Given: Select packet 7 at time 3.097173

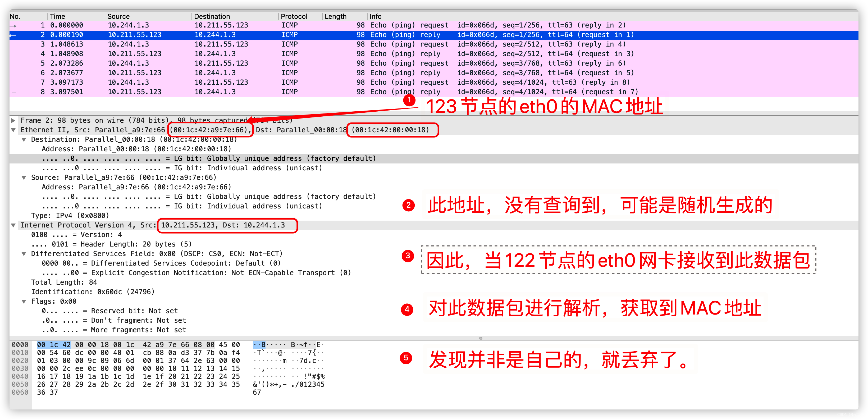Looking at the screenshot, I should click(434, 82).
